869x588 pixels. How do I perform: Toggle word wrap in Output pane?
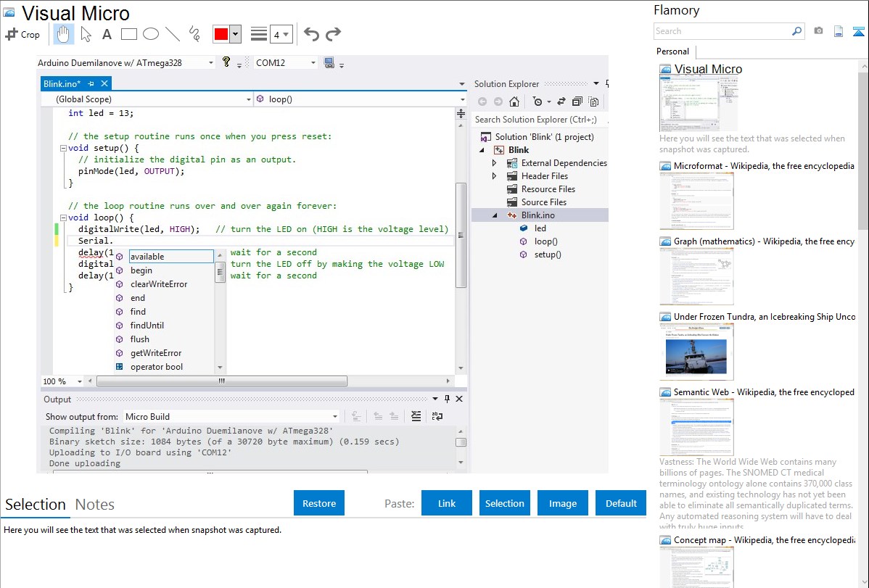click(437, 416)
